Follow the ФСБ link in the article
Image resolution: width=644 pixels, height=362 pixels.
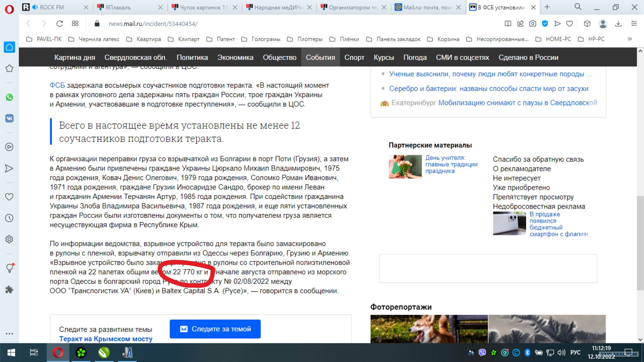pos(57,85)
